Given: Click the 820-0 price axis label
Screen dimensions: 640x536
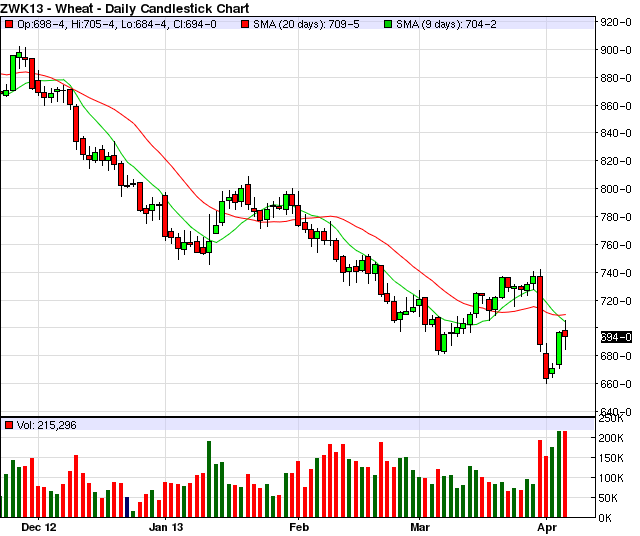Looking at the screenshot, I should point(616,161).
